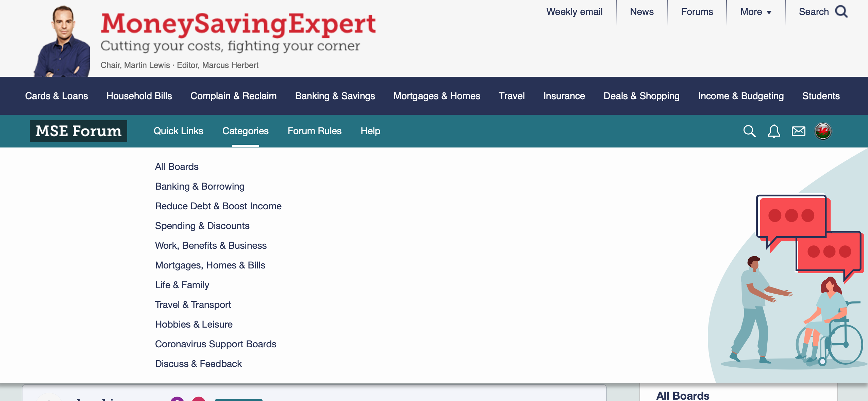The width and height of the screenshot is (868, 401).
Task: Go to Weekly email link
Action: point(574,12)
